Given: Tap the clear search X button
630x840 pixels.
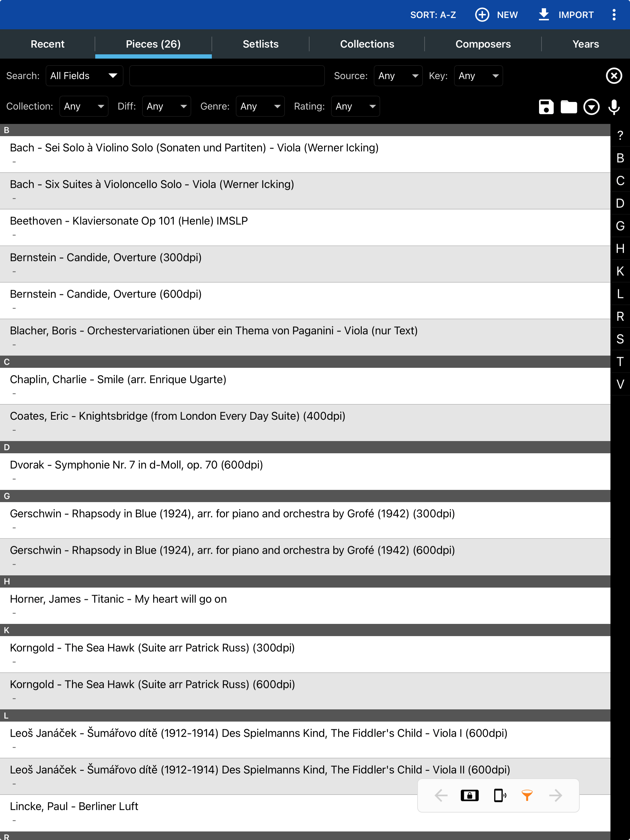Looking at the screenshot, I should (615, 75).
